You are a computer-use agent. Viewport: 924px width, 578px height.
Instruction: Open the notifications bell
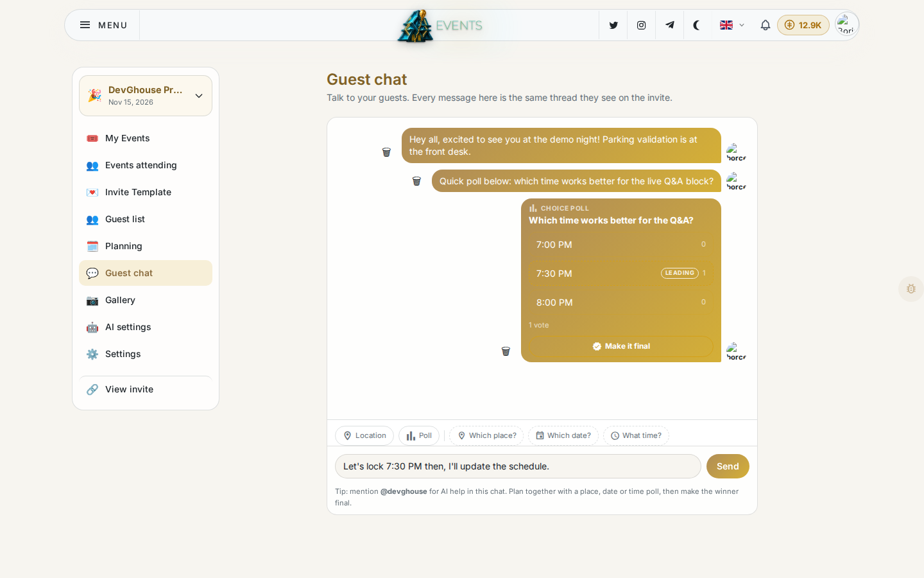point(765,25)
